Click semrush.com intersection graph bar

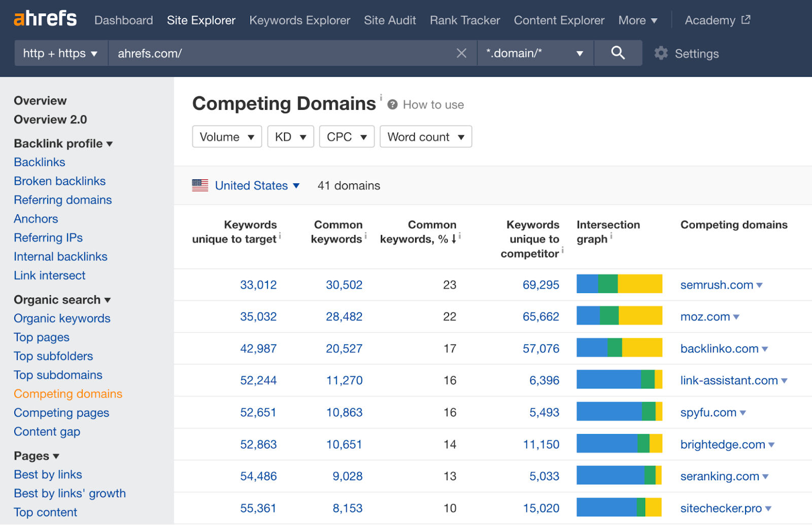pyautogui.click(x=619, y=284)
